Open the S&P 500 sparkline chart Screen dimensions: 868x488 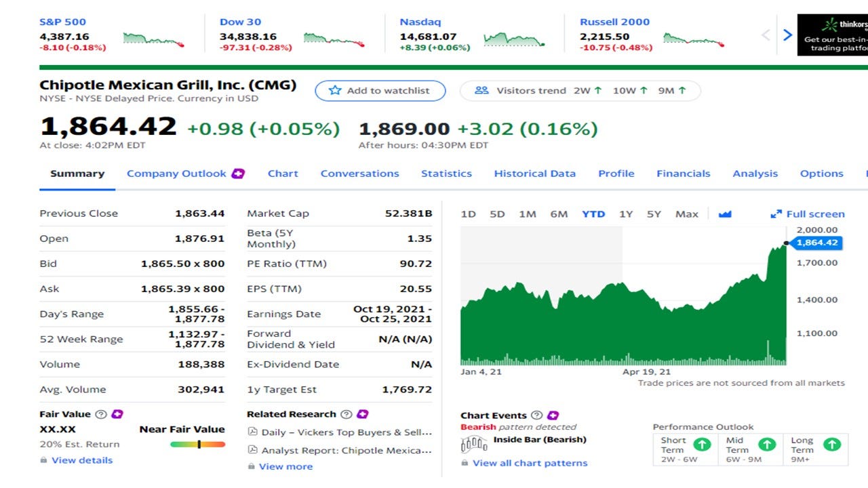(x=153, y=39)
